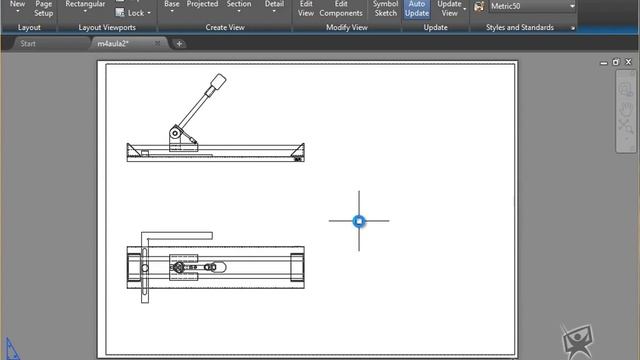The image size is (640, 360).
Task: Open the Metric50 style dropdown
Action: tap(533, 6)
